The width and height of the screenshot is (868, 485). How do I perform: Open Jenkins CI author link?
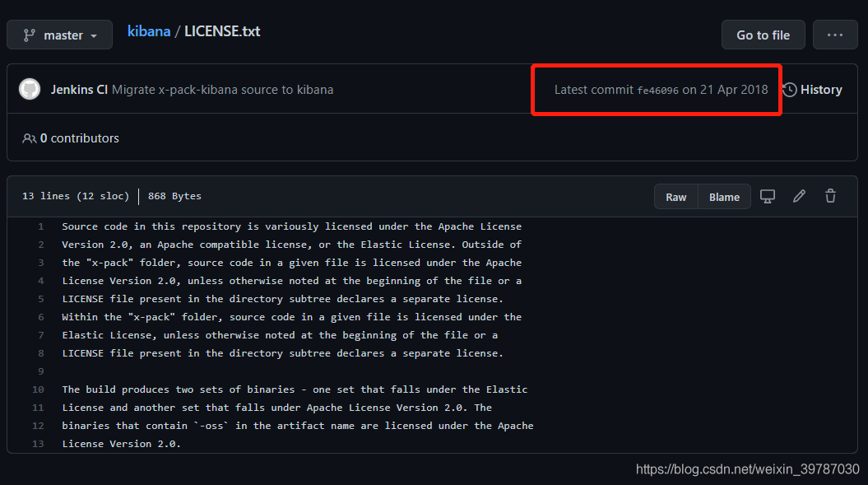[x=79, y=90]
